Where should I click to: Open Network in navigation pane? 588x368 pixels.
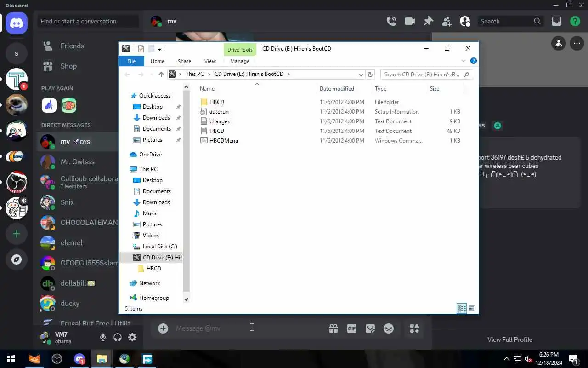coord(149,283)
